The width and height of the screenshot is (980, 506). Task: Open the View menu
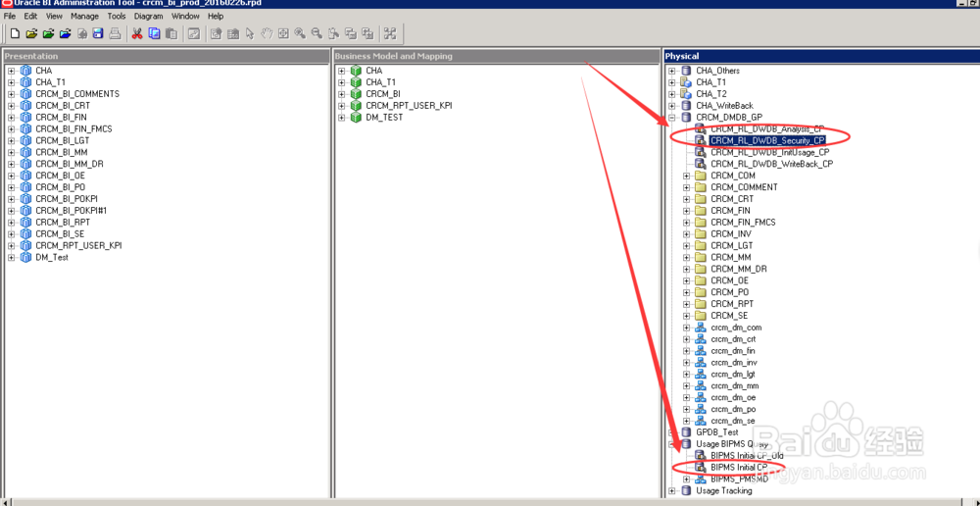click(54, 17)
